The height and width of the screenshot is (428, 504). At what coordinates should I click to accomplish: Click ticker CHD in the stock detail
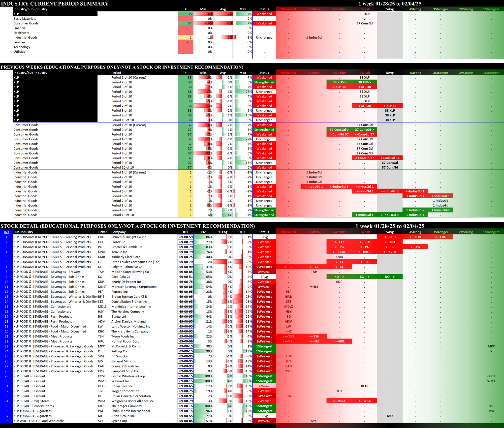coord(101,237)
